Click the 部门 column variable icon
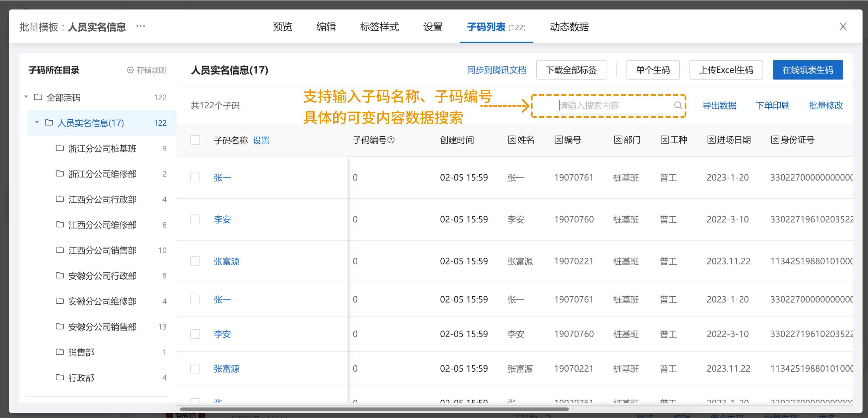The width and height of the screenshot is (868, 420). tap(618, 140)
